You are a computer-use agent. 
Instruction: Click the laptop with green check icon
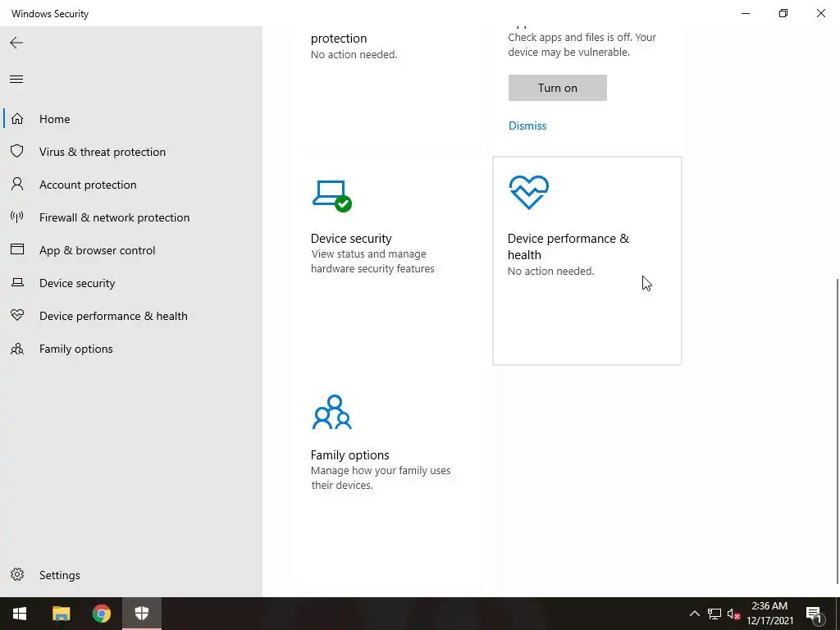pos(332,196)
